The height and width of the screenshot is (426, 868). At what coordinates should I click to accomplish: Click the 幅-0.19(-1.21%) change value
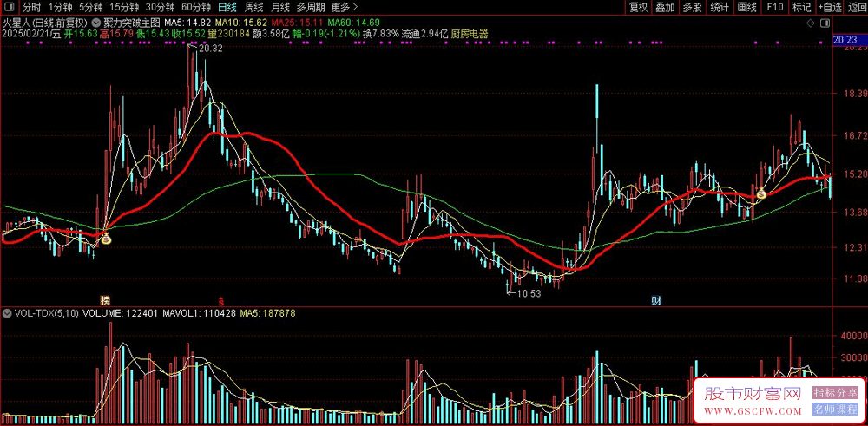[326, 33]
